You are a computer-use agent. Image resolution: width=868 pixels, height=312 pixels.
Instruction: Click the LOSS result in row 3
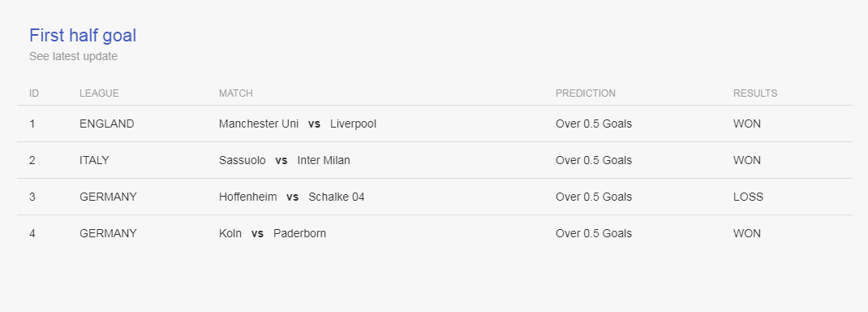[749, 197]
